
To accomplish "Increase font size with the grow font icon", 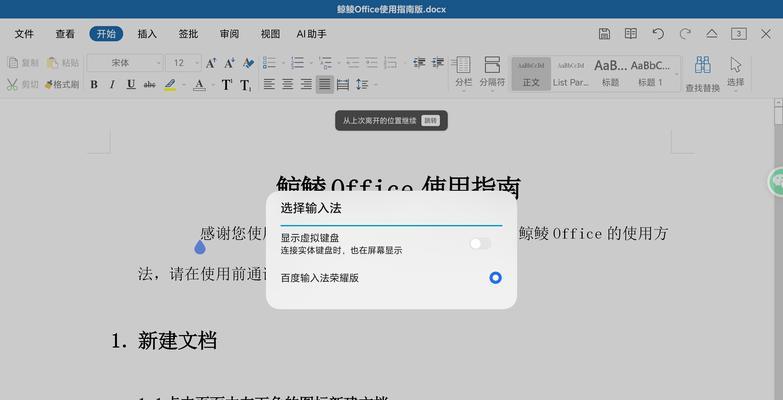I will click(211, 63).
